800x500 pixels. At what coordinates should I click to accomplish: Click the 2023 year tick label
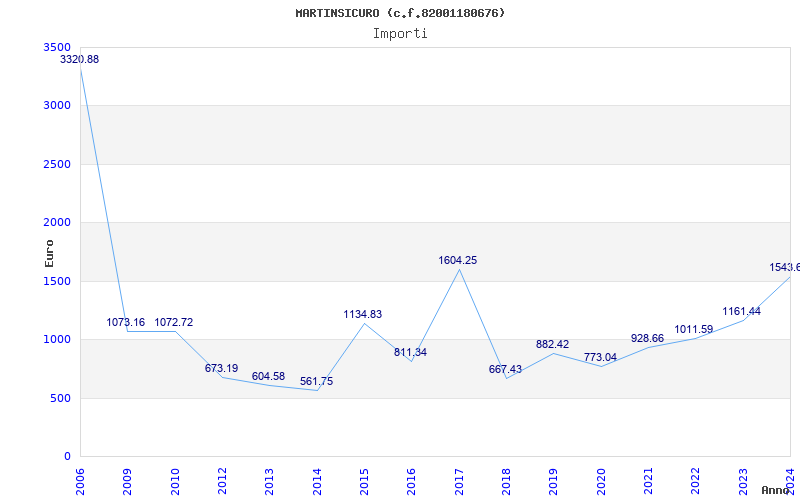[743, 481]
